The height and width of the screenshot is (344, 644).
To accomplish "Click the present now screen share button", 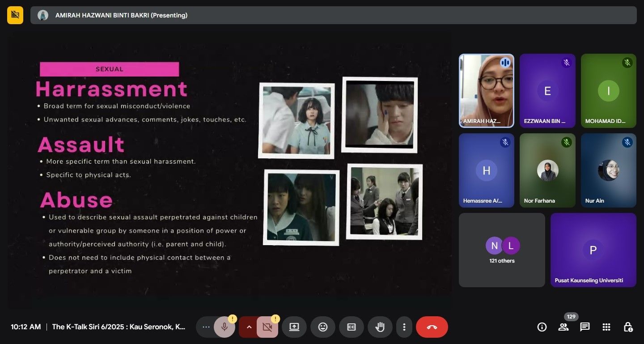I will pos(294,327).
